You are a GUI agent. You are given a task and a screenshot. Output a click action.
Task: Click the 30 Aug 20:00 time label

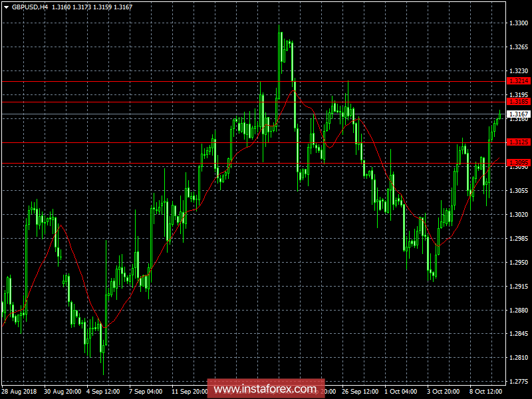click(x=63, y=392)
